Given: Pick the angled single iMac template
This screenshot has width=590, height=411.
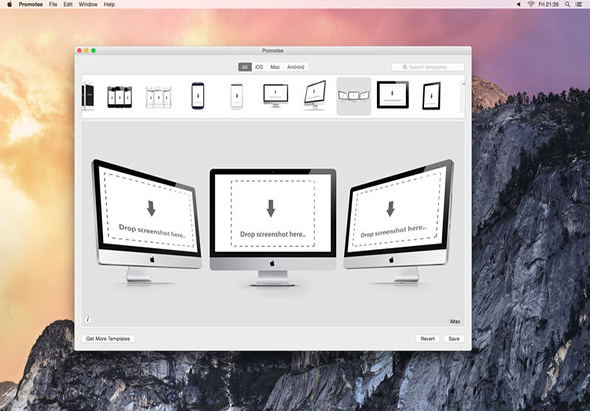Looking at the screenshot, I should click(315, 95).
